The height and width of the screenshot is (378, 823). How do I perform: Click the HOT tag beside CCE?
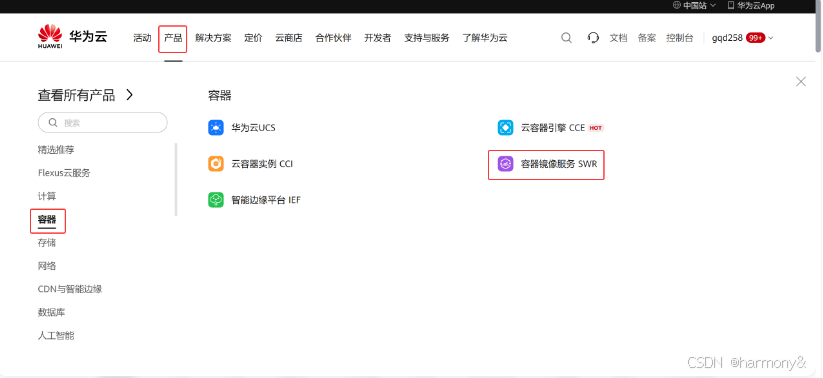(595, 128)
